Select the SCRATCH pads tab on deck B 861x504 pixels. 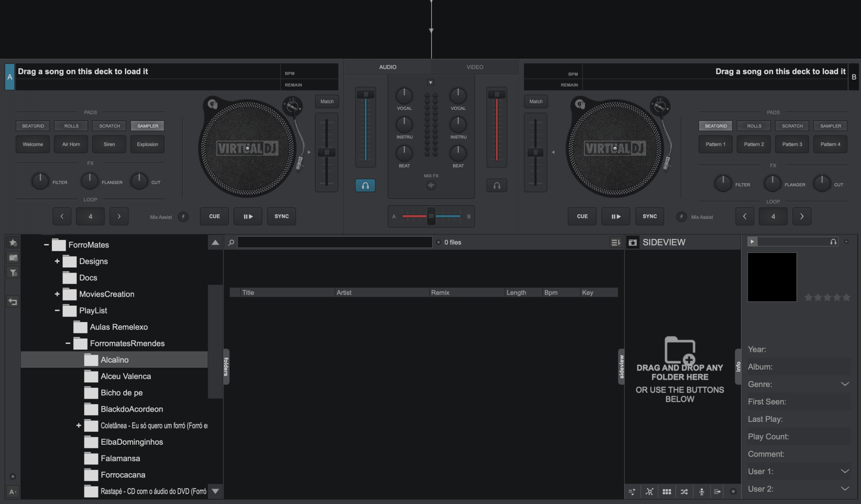click(x=792, y=126)
